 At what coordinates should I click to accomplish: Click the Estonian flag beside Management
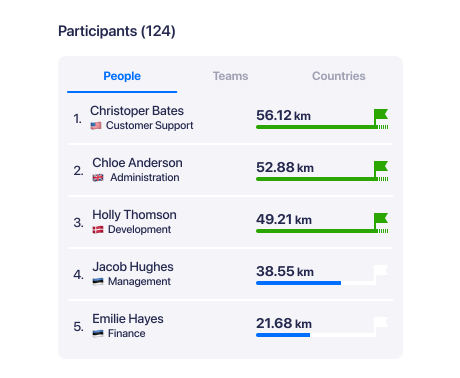98,282
